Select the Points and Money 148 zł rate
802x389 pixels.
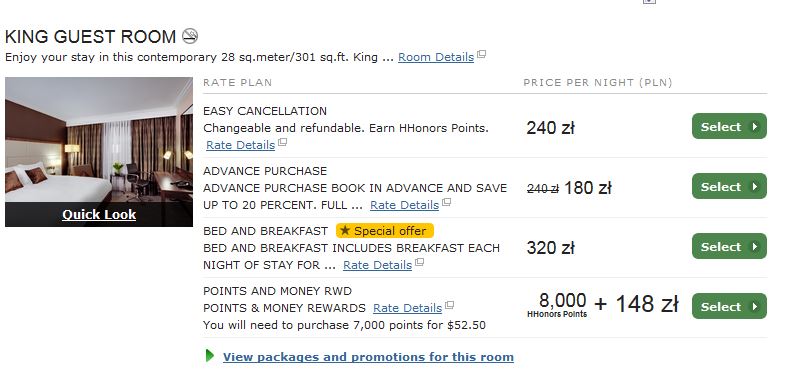click(729, 306)
